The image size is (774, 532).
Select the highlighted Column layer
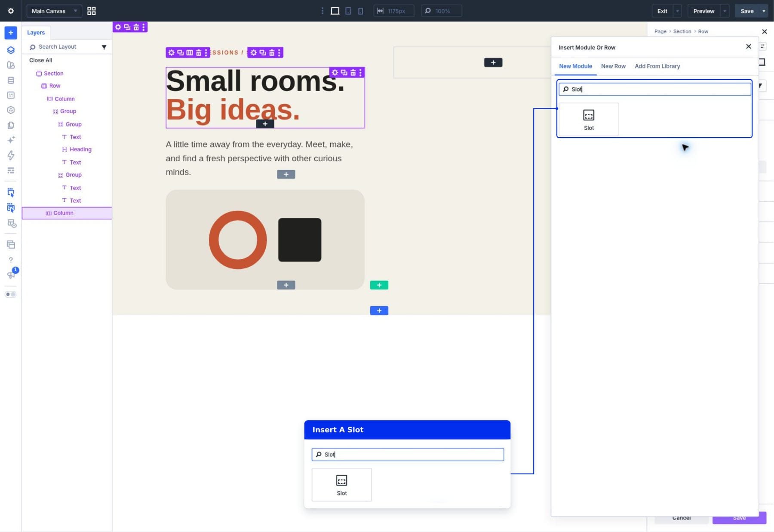pyautogui.click(x=67, y=213)
